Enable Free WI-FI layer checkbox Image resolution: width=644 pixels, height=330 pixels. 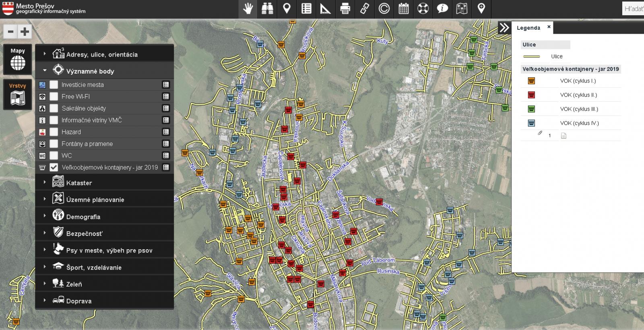(54, 96)
